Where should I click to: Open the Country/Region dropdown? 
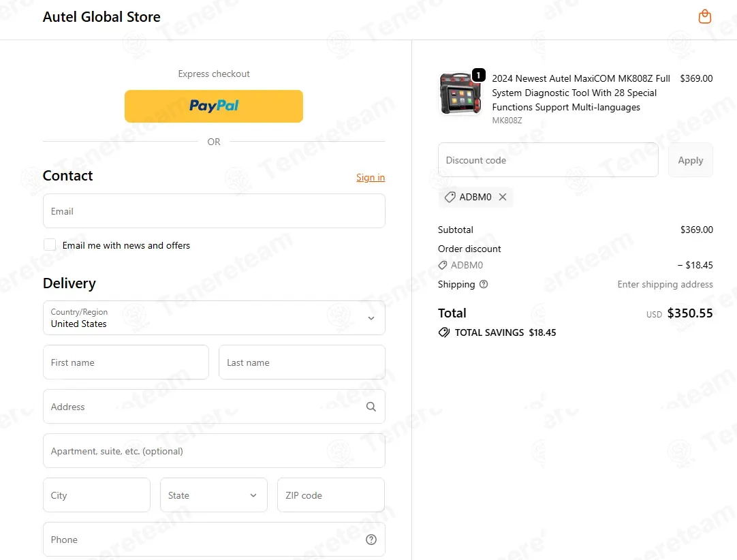tap(214, 318)
